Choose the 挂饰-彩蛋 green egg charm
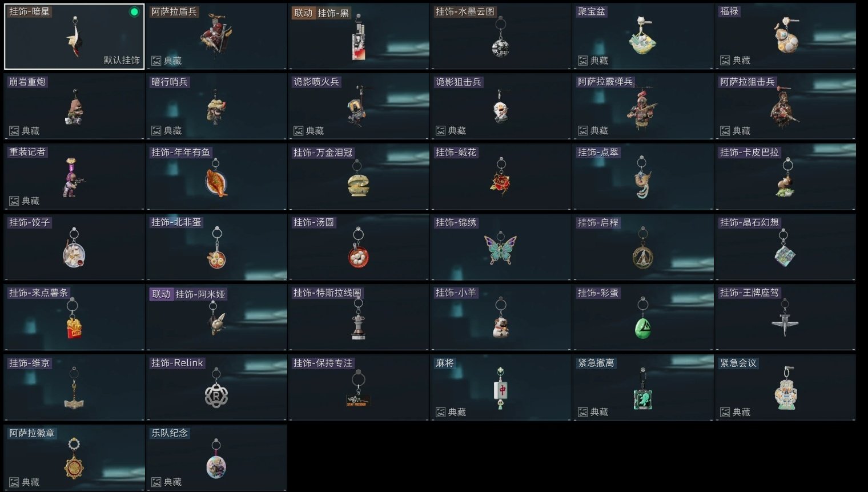868x492 pixels. coord(643,318)
